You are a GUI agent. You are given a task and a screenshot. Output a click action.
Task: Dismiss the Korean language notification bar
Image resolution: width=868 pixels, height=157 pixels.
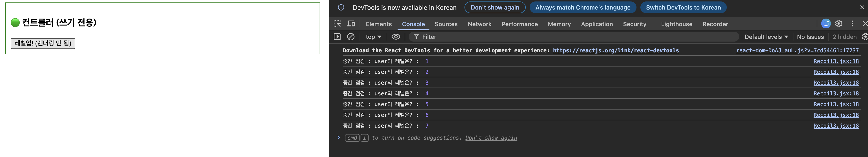(x=862, y=7)
